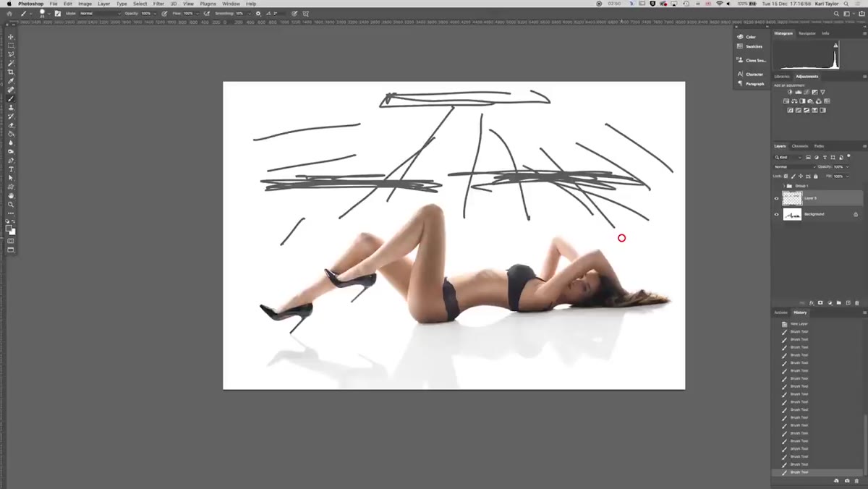Select the Lasso tool

click(11, 54)
